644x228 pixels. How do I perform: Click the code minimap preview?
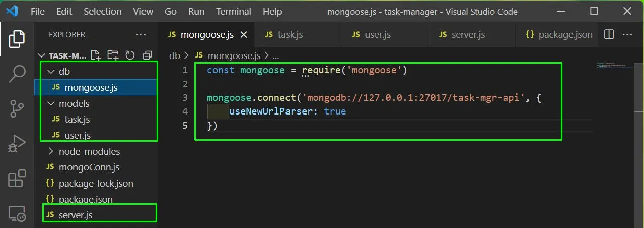coord(615,66)
